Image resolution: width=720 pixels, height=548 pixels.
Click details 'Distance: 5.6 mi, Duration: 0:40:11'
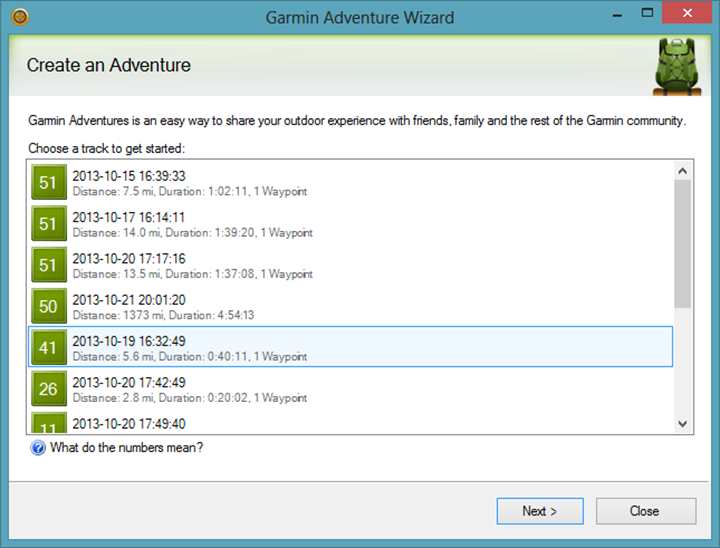[x=190, y=357]
